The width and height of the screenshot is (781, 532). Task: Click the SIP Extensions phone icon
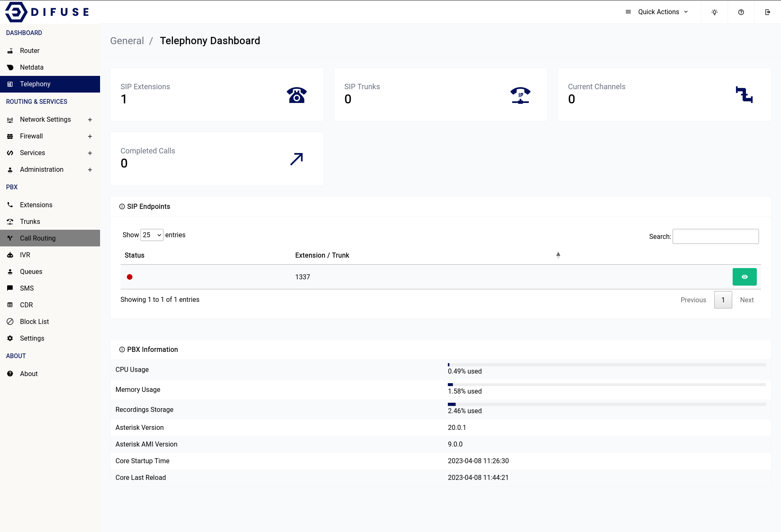point(297,95)
